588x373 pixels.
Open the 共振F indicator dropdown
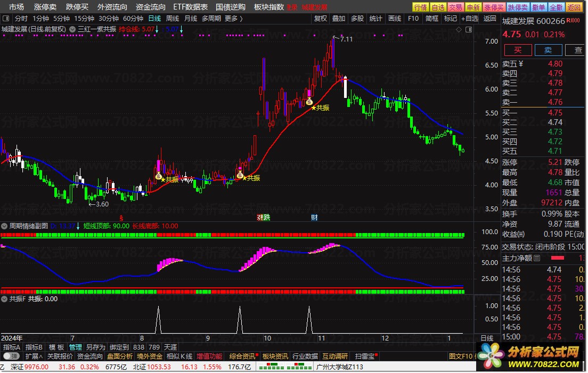[x=4, y=299]
